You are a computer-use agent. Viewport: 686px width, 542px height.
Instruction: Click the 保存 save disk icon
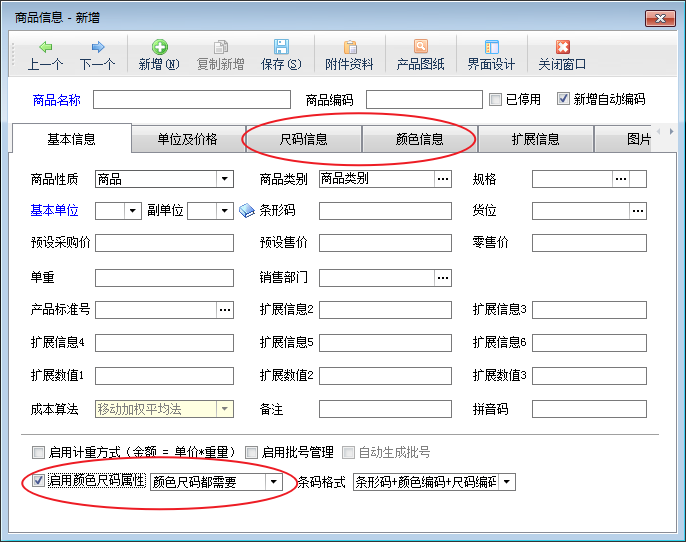(x=281, y=48)
